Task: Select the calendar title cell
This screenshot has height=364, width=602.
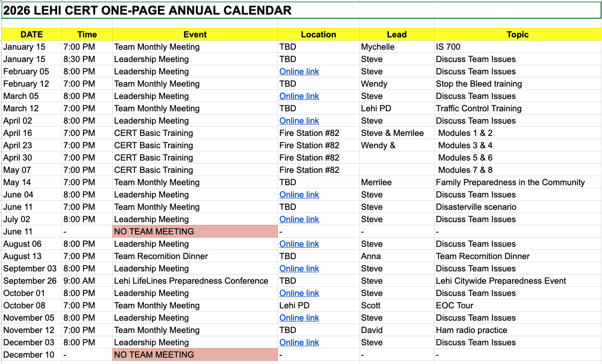Action: pos(301,10)
